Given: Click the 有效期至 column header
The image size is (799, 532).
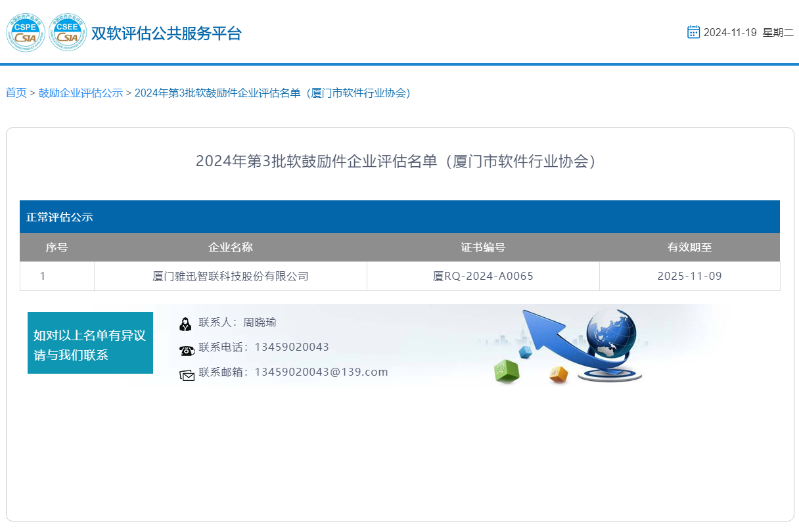Looking at the screenshot, I should [689, 248].
